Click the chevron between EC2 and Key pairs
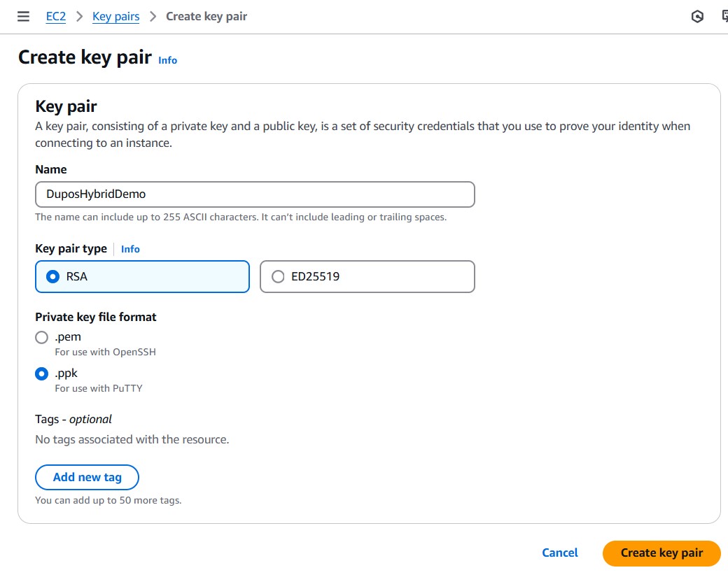728x584 pixels. (x=79, y=17)
